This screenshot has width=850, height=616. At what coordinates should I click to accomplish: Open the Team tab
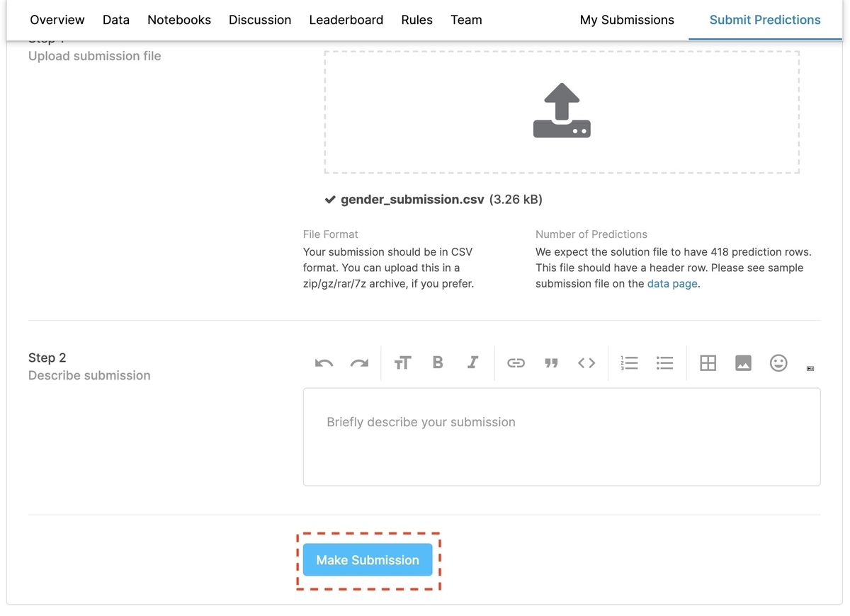[466, 20]
